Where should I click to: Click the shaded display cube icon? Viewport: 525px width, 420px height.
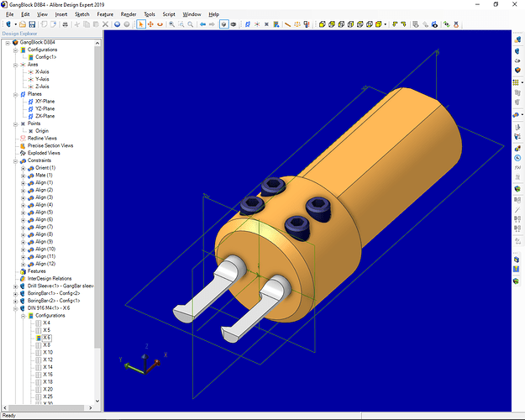pyautogui.click(x=224, y=24)
